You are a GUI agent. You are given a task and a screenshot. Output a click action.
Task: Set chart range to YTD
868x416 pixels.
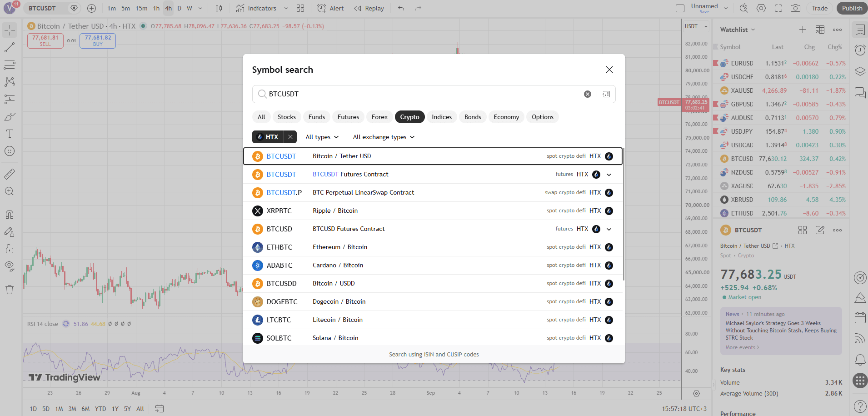point(100,409)
